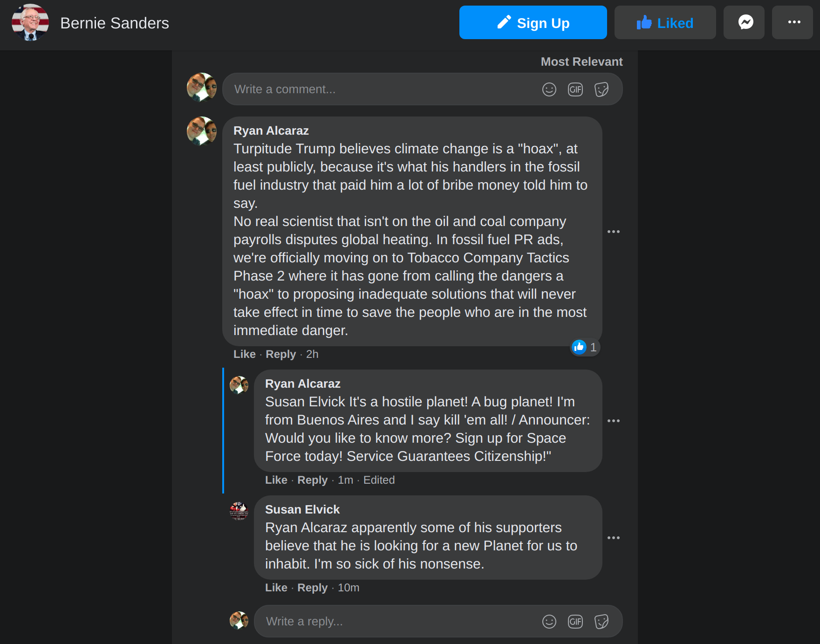This screenshot has width=820, height=644.
Task: Open options for Susan Elvick's reply
Action: (614, 538)
